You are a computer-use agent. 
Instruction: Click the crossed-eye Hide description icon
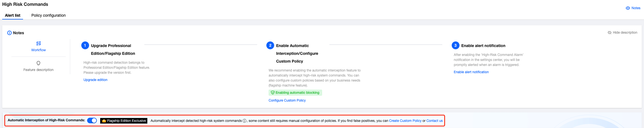pyautogui.click(x=610, y=33)
